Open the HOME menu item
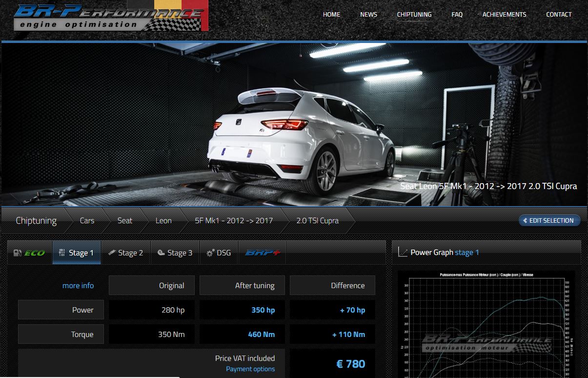Screen dimensions: 588x378 (x=331, y=15)
